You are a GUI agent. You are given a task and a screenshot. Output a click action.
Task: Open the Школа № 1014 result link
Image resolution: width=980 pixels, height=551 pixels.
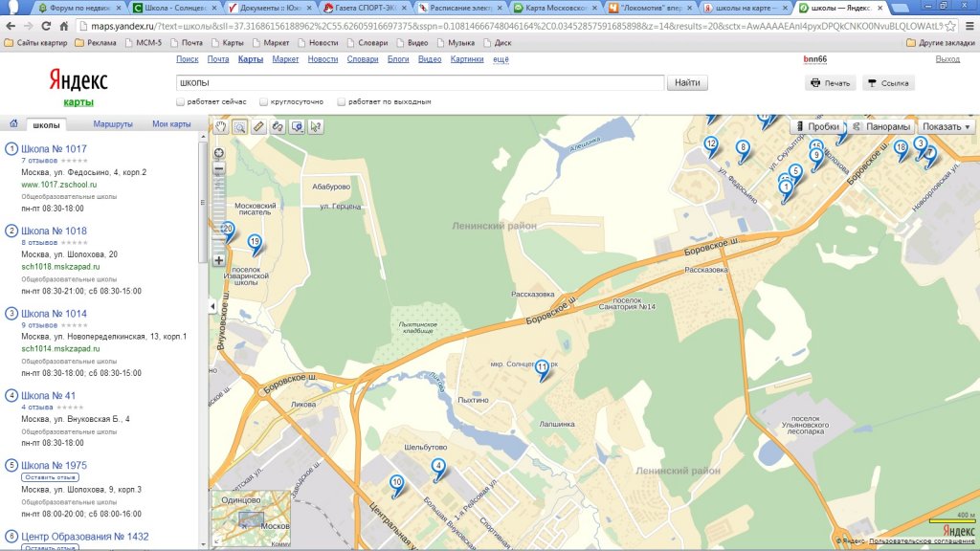(x=54, y=314)
